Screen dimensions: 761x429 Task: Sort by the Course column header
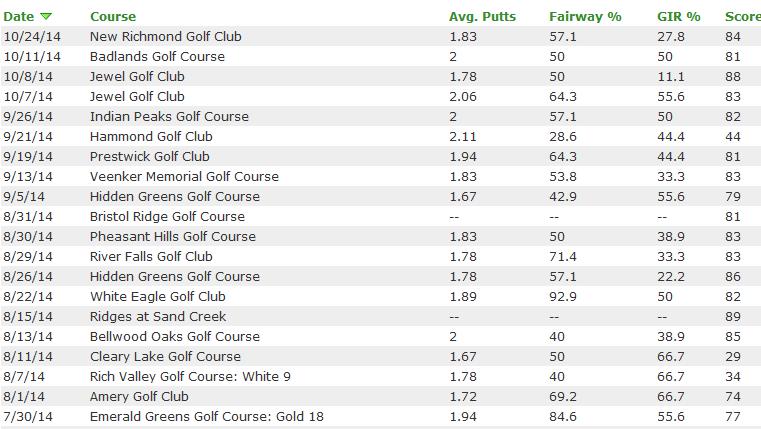pyautogui.click(x=112, y=17)
